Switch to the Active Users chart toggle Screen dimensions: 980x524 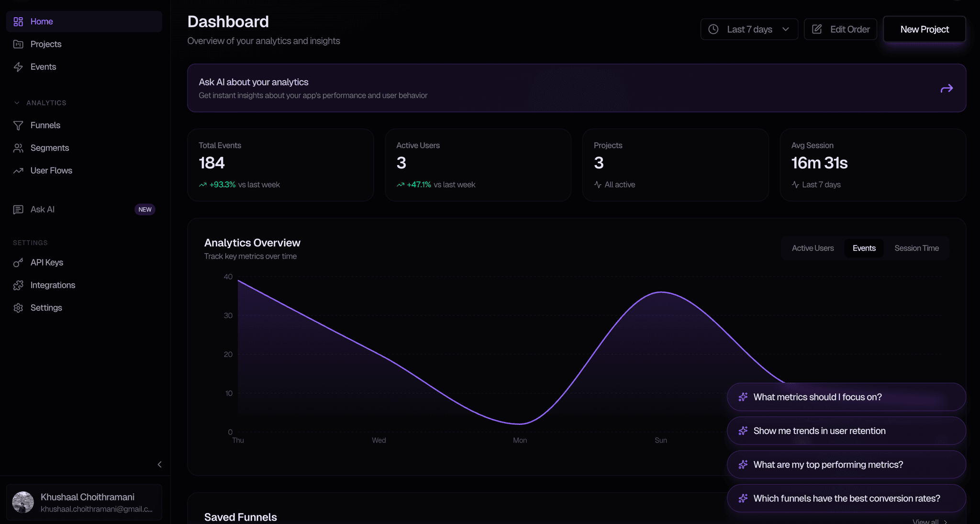pos(813,248)
